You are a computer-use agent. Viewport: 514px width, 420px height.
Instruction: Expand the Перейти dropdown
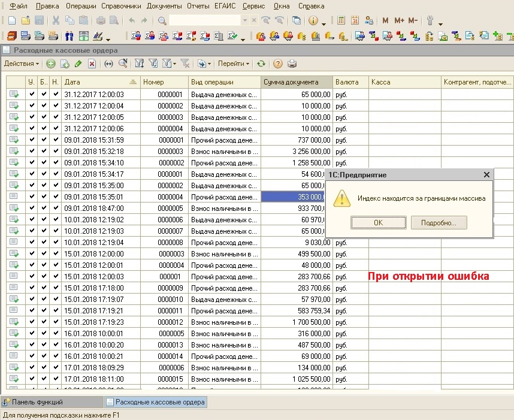(234, 64)
